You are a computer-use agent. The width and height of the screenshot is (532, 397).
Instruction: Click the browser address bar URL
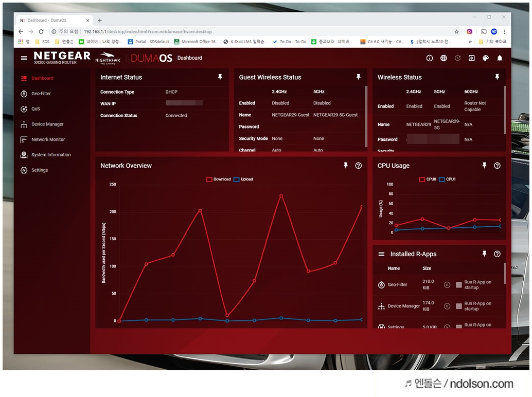148,31
